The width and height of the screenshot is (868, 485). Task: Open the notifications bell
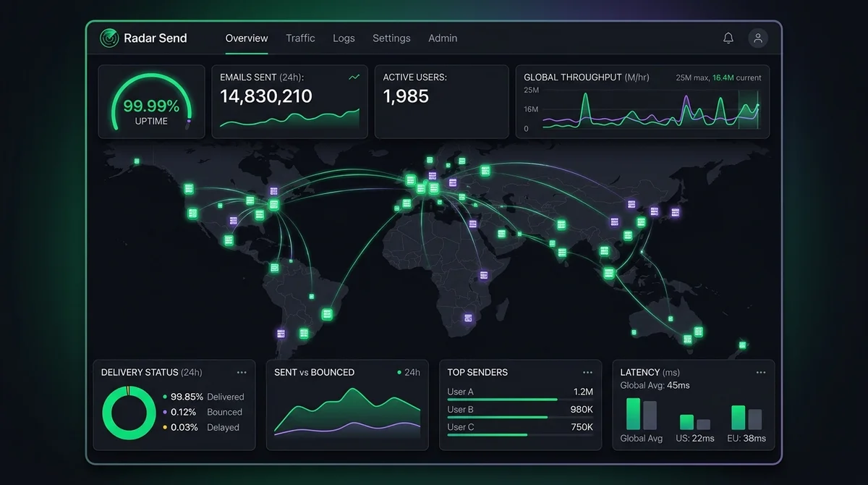click(728, 38)
